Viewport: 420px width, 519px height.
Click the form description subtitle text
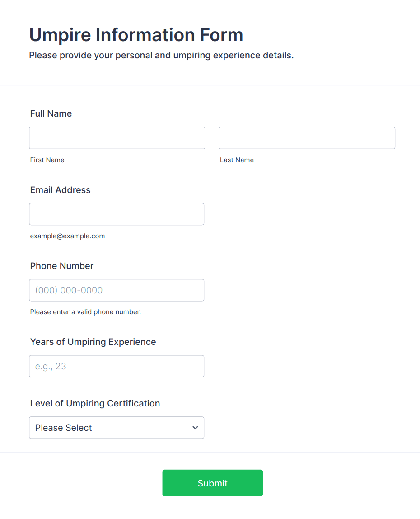161,56
